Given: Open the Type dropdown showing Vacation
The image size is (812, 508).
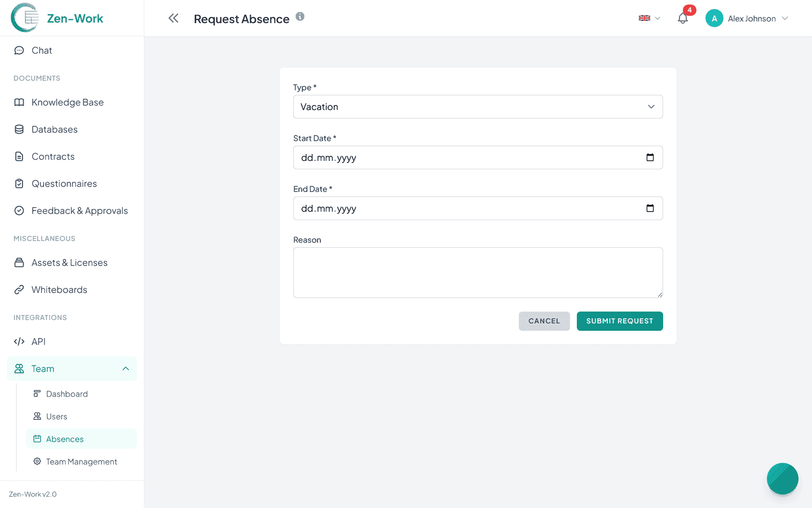Looking at the screenshot, I should (x=478, y=107).
